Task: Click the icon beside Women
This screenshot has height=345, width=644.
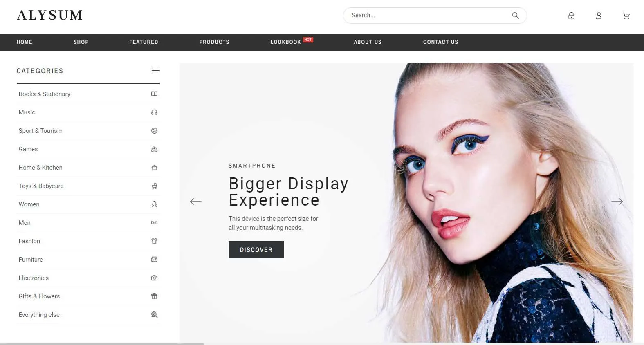Action: [x=154, y=204]
